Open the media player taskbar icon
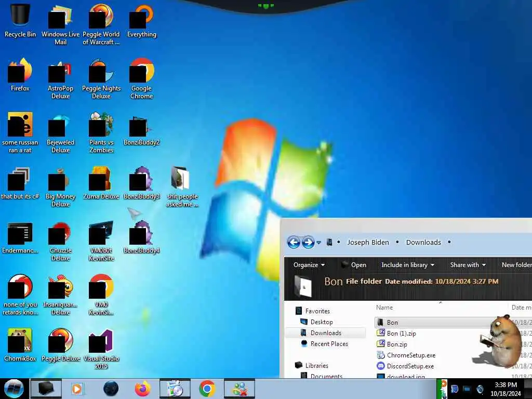 [77, 389]
